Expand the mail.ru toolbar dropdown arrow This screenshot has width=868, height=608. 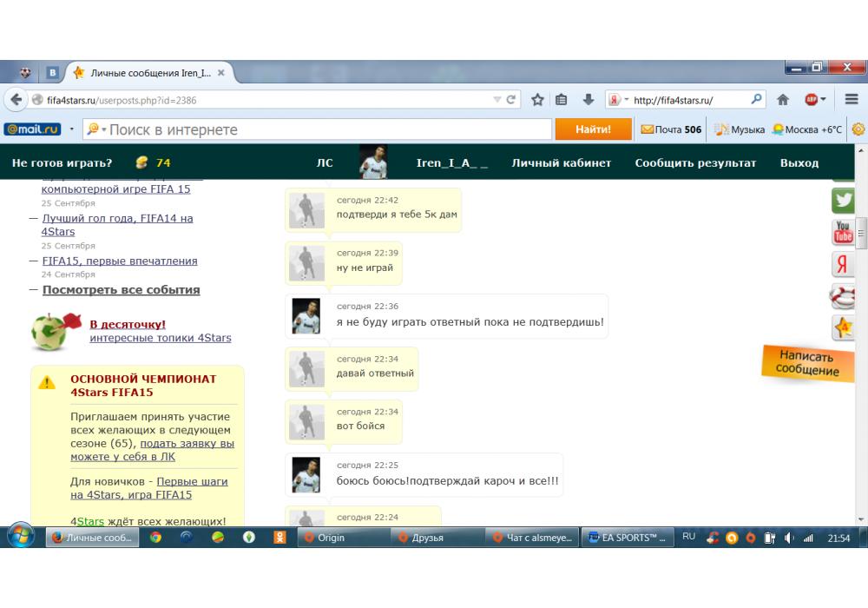click(72, 129)
